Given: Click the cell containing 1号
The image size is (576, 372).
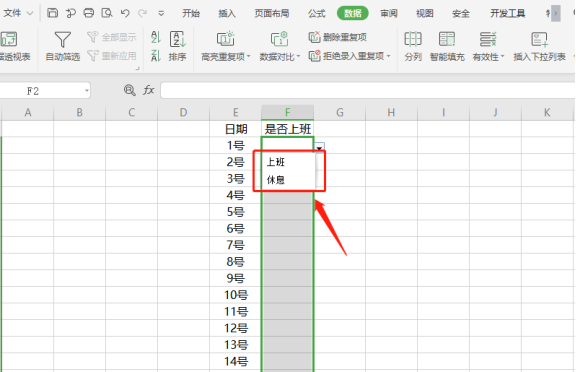Looking at the screenshot, I should [235, 145].
